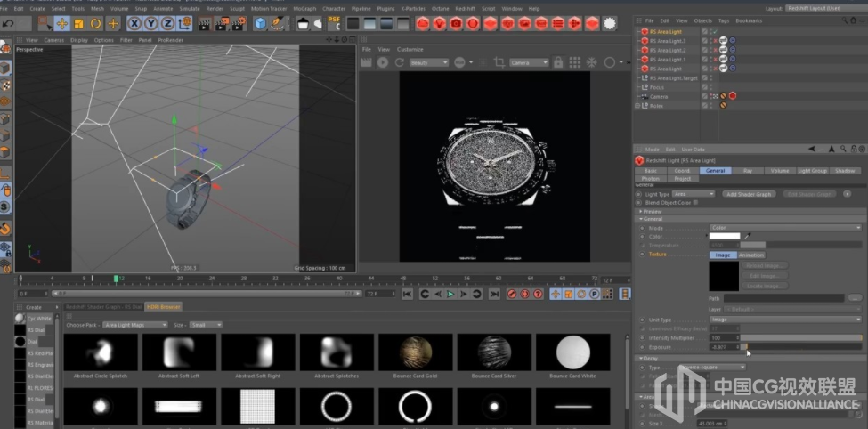Open the Beauty AOV dropdown

click(429, 62)
